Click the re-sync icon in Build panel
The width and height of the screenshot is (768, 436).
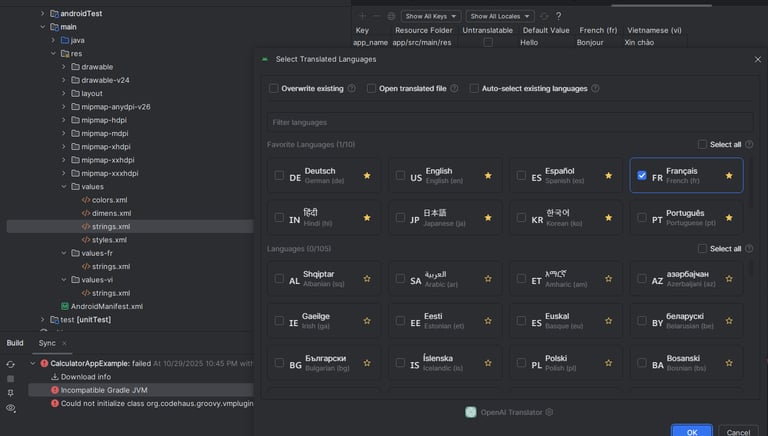pos(11,364)
